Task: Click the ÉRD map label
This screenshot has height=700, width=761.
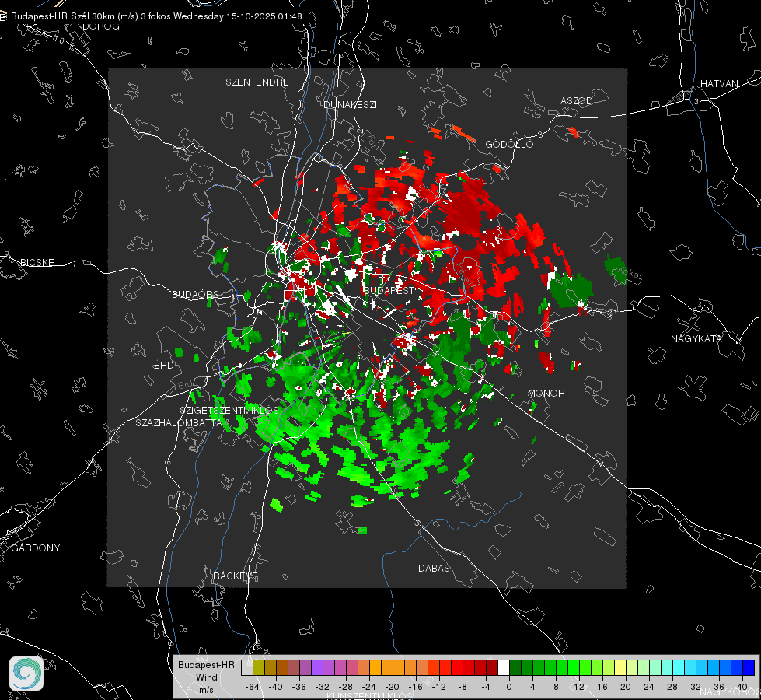Action: click(163, 366)
